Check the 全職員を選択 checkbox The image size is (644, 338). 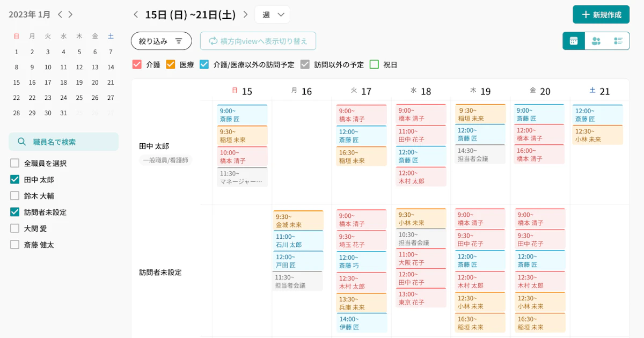[15, 163]
